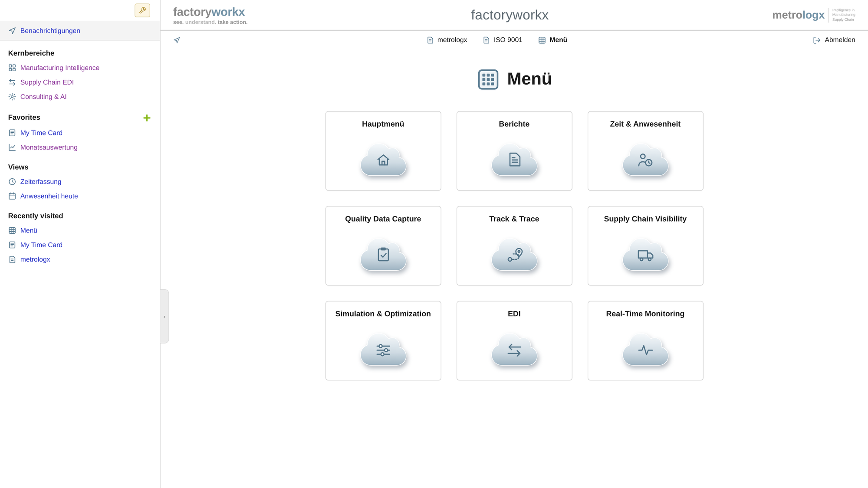Open the Zeiterfassung view
This screenshot has width=868, height=488.
click(41, 182)
